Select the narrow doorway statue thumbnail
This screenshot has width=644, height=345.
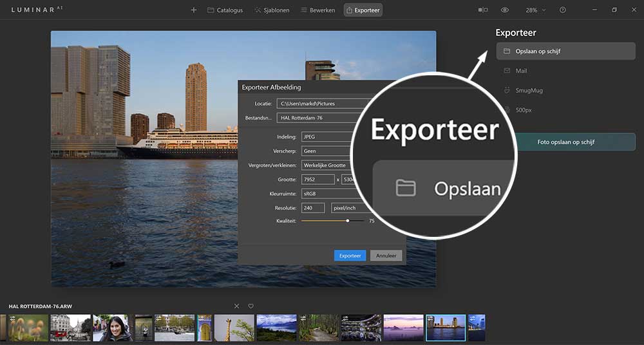coord(144,328)
